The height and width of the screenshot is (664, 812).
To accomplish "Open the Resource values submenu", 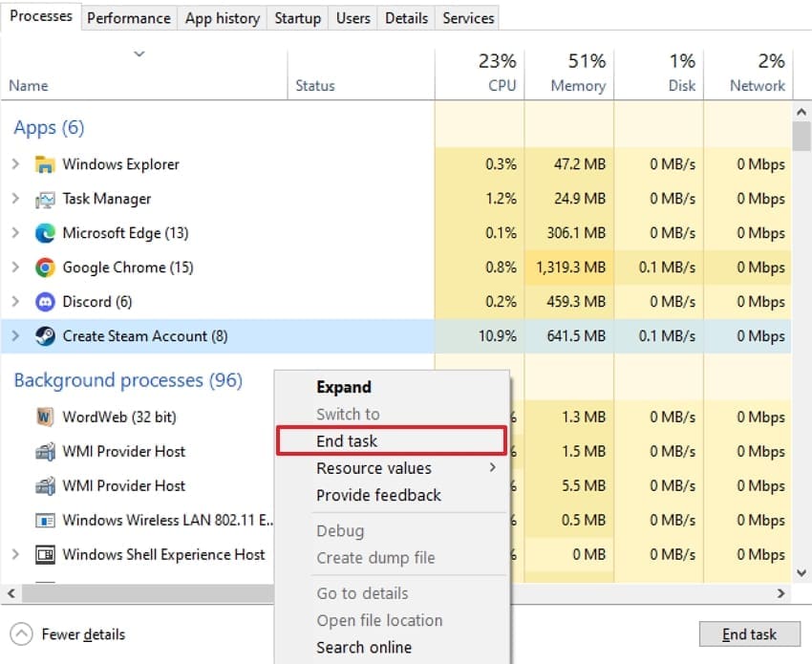I will (372, 468).
